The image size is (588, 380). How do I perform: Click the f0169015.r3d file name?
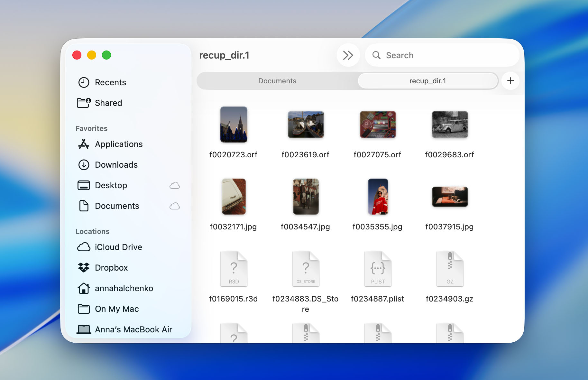(234, 299)
